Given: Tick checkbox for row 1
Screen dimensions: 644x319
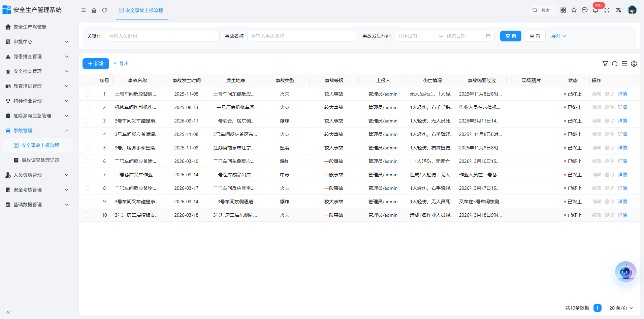Looking at the screenshot, I should click(88, 94).
